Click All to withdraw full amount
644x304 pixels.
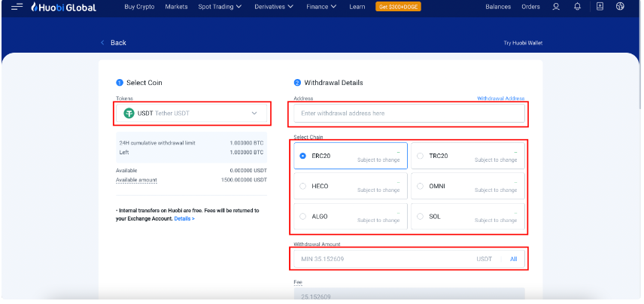point(513,259)
